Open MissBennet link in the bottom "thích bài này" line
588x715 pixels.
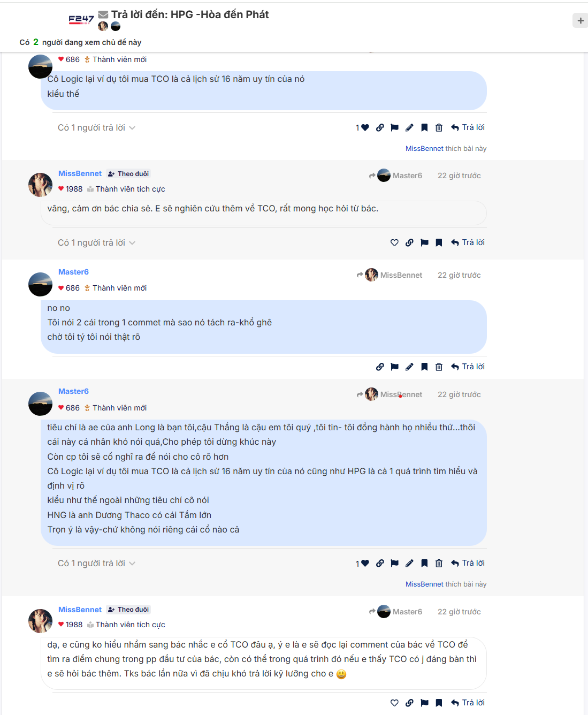coord(424,584)
